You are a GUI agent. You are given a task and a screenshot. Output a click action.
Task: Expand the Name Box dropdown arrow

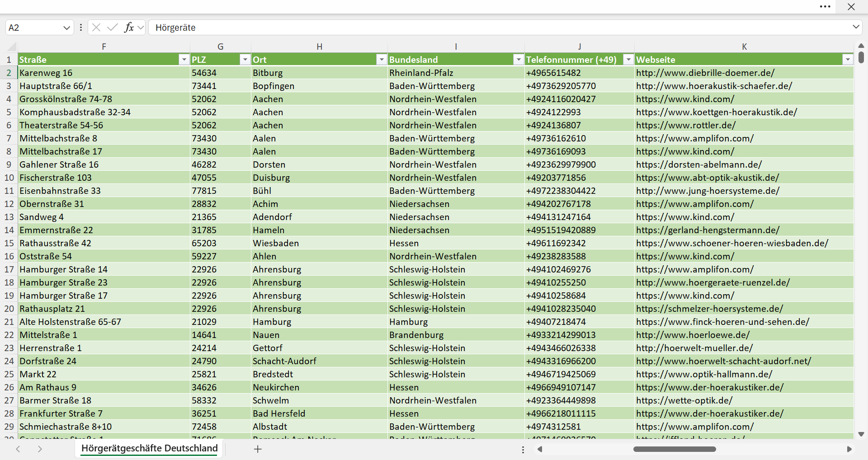pyautogui.click(x=67, y=28)
